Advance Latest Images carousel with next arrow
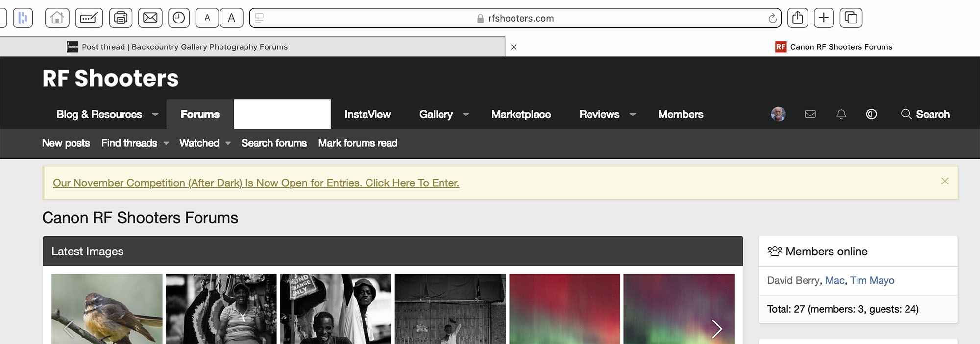 (717, 328)
